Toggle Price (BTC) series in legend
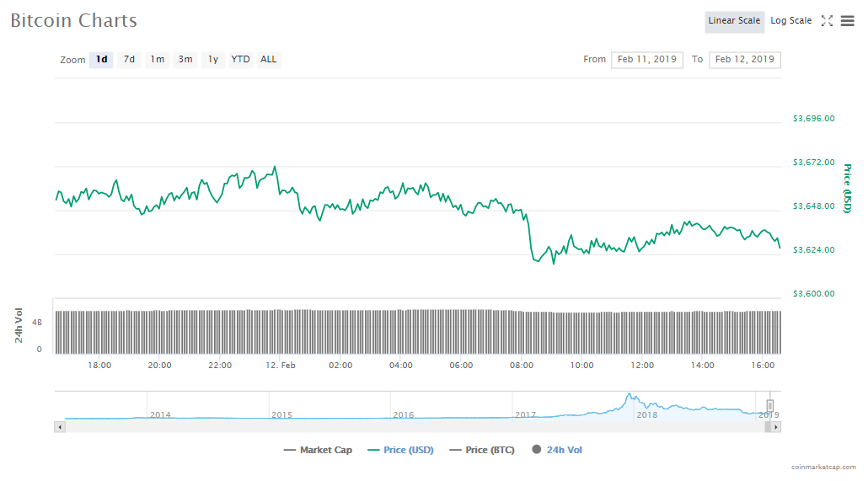This screenshot has height=481, width=868. [x=482, y=450]
